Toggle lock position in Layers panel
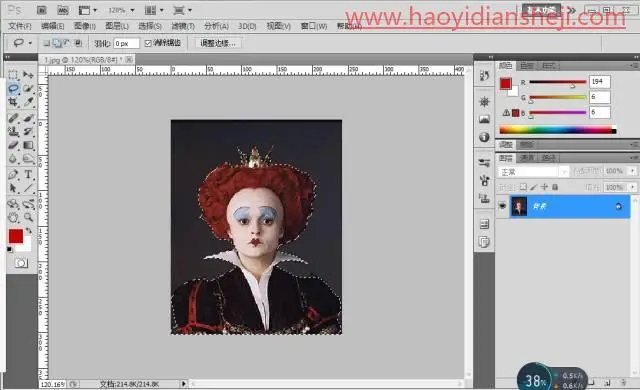640x390 pixels. [x=544, y=187]
